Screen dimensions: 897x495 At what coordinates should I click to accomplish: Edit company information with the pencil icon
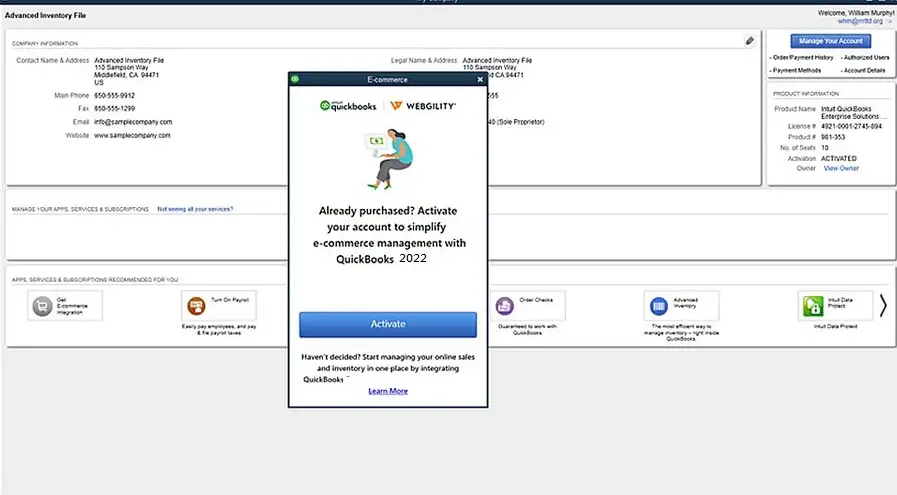pos(749,41)
